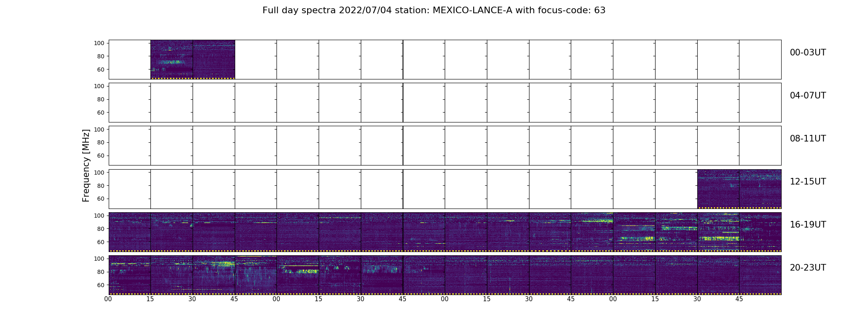
Task: Open the 15:45–16:00 spectrogram in the 12-15UT row
Action: [760, 189]
